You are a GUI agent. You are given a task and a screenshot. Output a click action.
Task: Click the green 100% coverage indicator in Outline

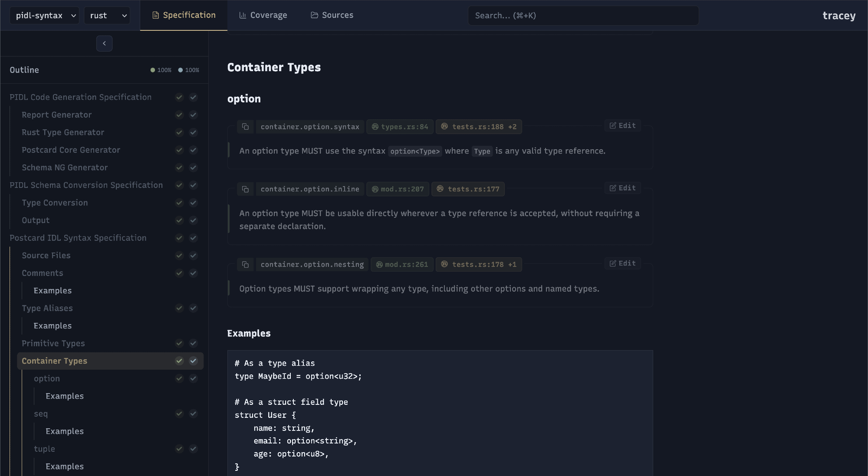pos(161,70)
